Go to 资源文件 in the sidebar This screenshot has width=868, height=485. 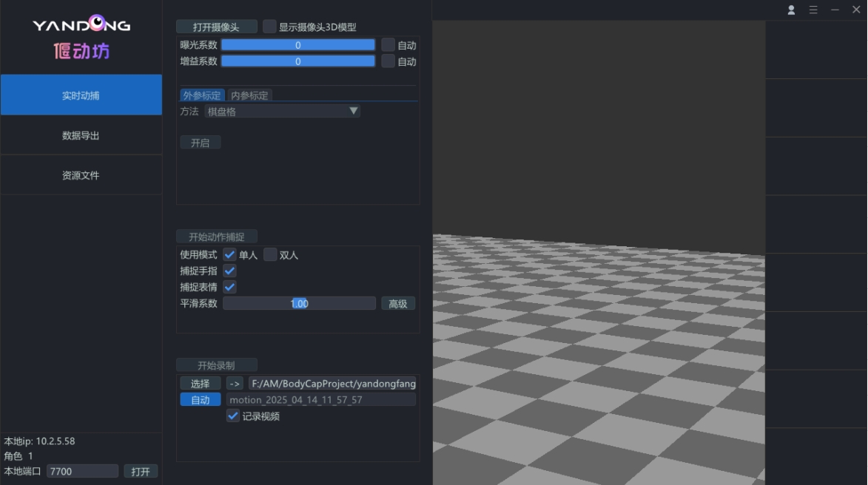pyautogui.click(x=81, y=175)
